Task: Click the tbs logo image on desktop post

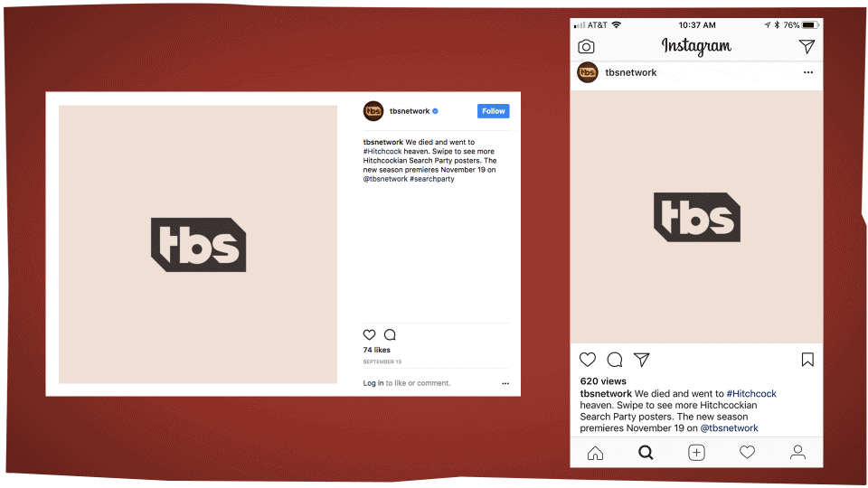Action: [198, 245]
